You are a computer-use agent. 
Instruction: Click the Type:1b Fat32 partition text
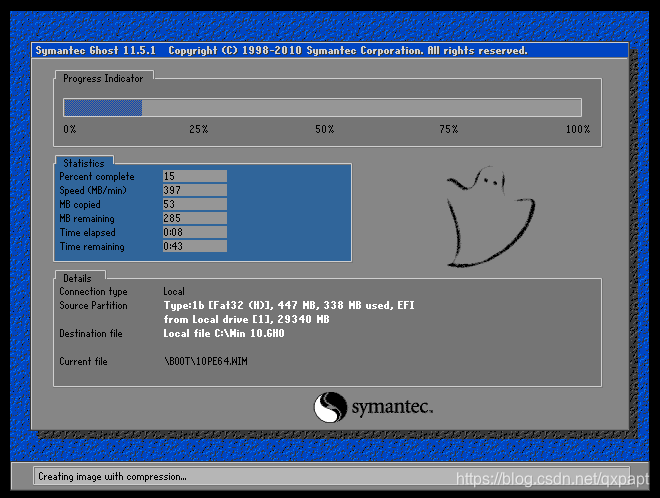point(289,305)
